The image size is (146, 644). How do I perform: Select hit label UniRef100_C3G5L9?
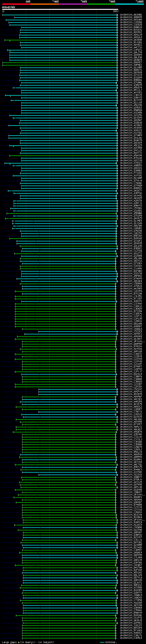pyautogui.click(x=131, y=638)
